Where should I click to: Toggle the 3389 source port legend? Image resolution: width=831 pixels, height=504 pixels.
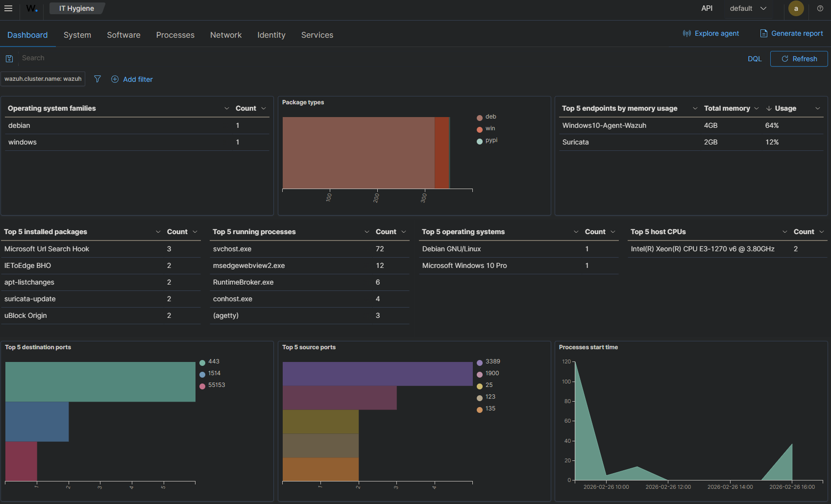point(492,362)
